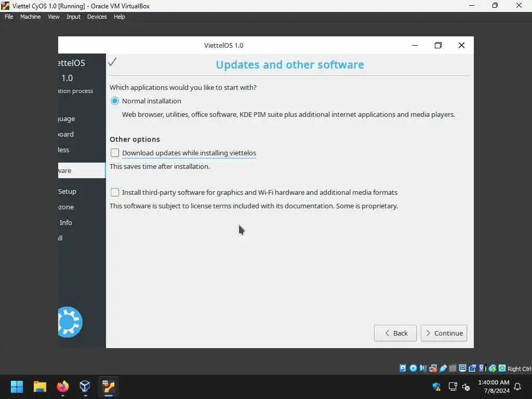This screenshot has width=532, height=399.
Task: Enable Download updates while installing checkbox
Action: (115, 153)
